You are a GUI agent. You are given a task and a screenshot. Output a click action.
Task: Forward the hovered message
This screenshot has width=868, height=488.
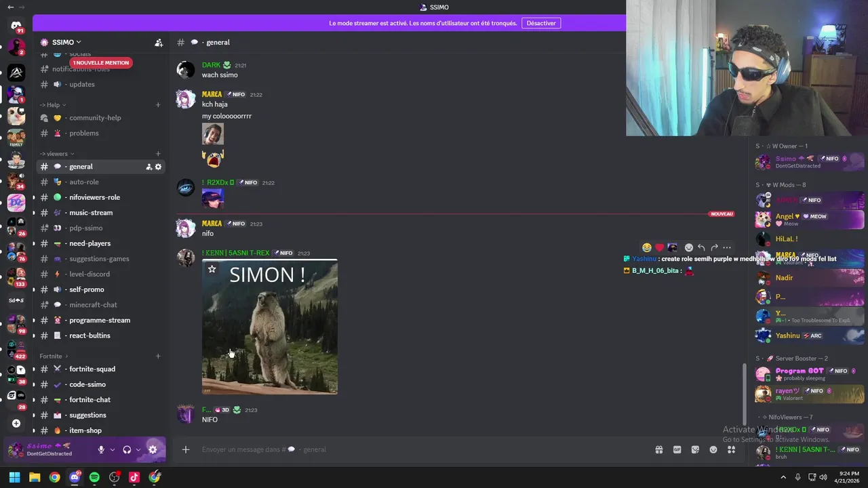(714, 247)
